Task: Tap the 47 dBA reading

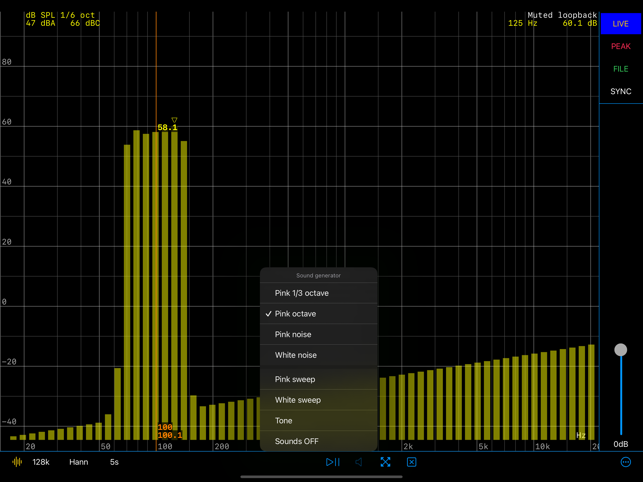Action: tap(41, 23)
